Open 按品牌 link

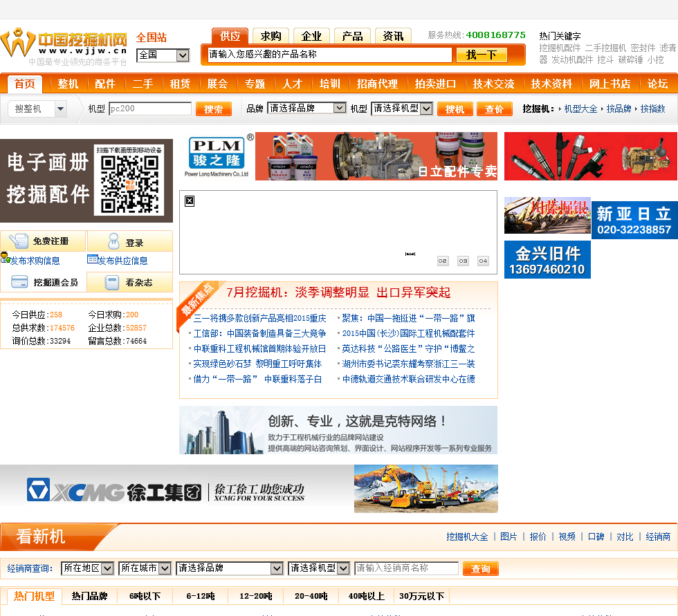coord(619,109)
